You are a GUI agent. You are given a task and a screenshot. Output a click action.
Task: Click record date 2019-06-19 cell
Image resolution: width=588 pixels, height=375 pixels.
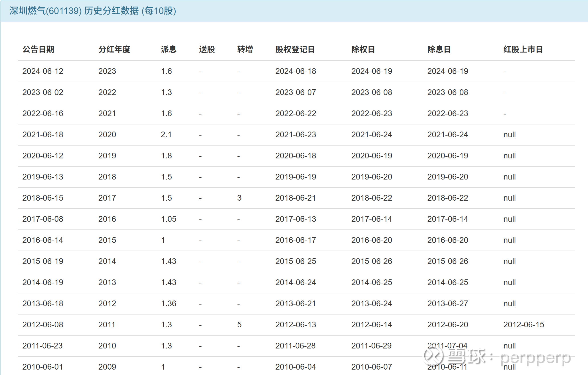point(295,177)
